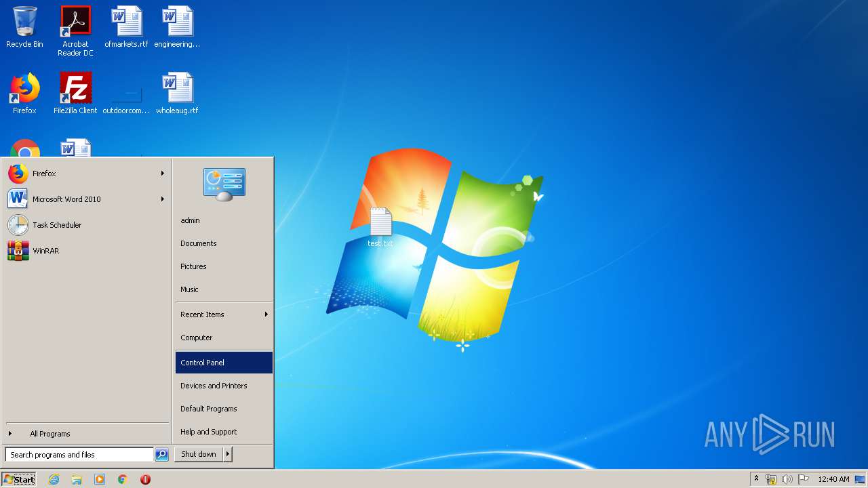This screenshot has width=868, height=488.
Task: Click the network tray icon
Action: 771,479
